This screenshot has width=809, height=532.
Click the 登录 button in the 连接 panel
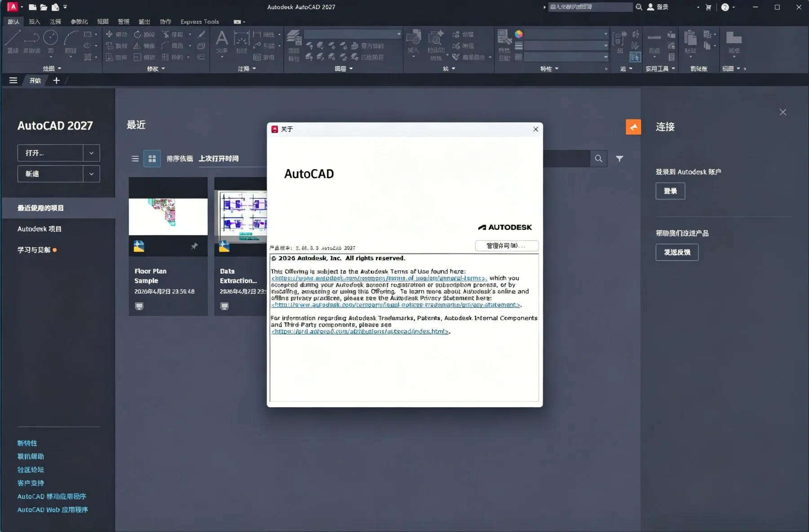670,191
